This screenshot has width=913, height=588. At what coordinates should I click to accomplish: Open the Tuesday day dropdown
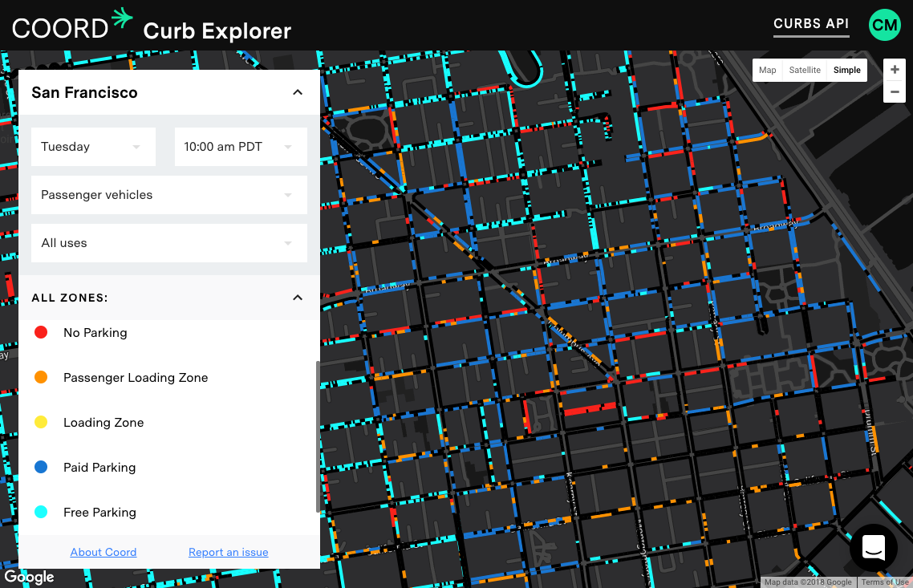[93, 147]
